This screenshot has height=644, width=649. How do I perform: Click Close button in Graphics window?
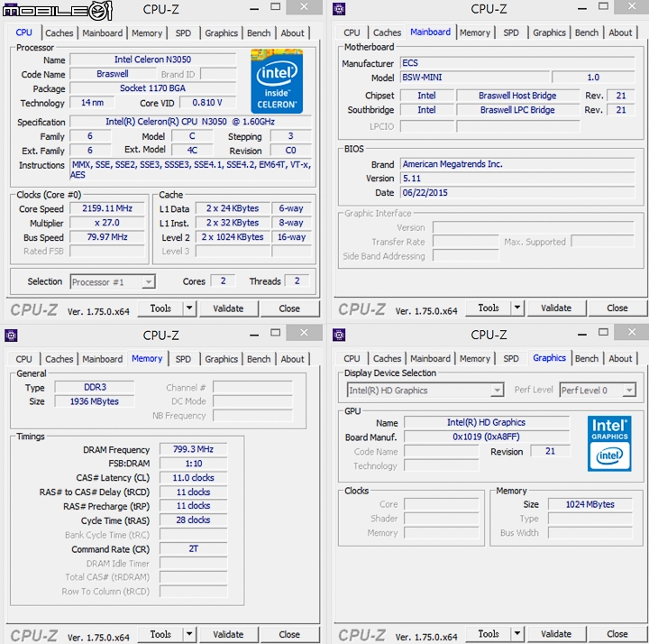click(x=617, y=634)
